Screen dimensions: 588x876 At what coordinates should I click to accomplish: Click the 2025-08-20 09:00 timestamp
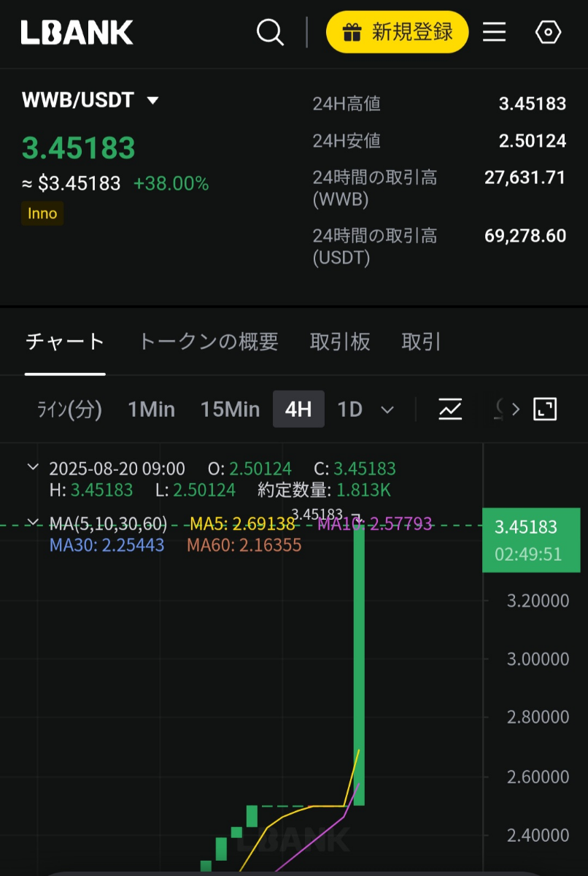(117, 468)
